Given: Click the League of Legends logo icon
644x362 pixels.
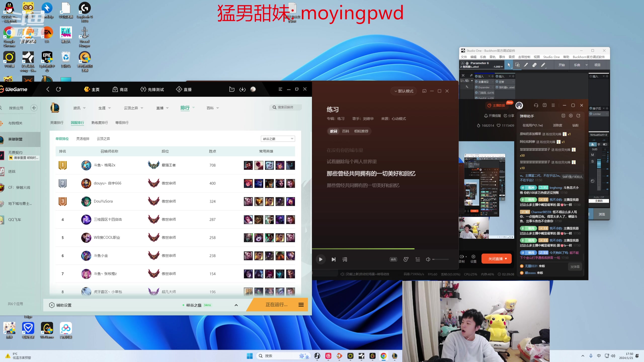Looking at the screenshot, I should [x=55, y=108].
